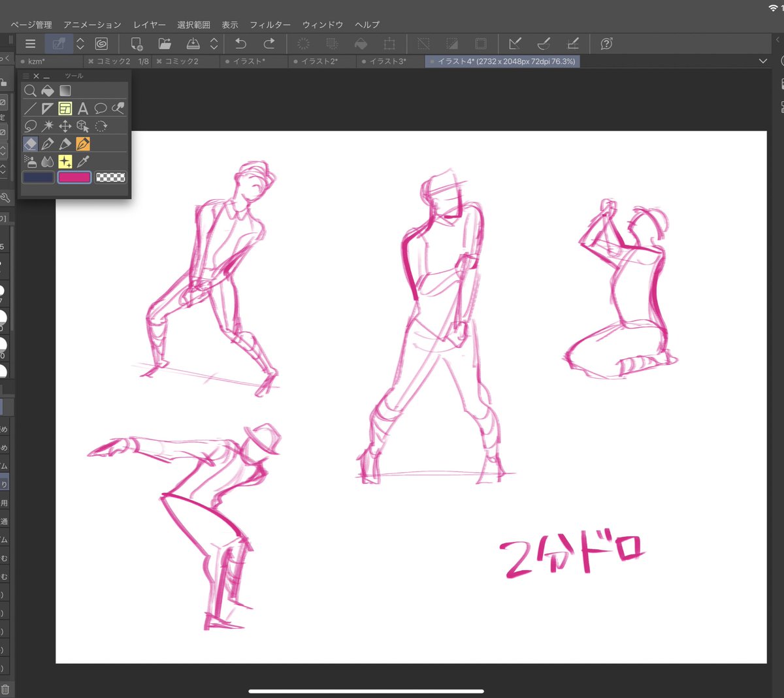Click stepper arrows beside the save icon

[214, 44]
